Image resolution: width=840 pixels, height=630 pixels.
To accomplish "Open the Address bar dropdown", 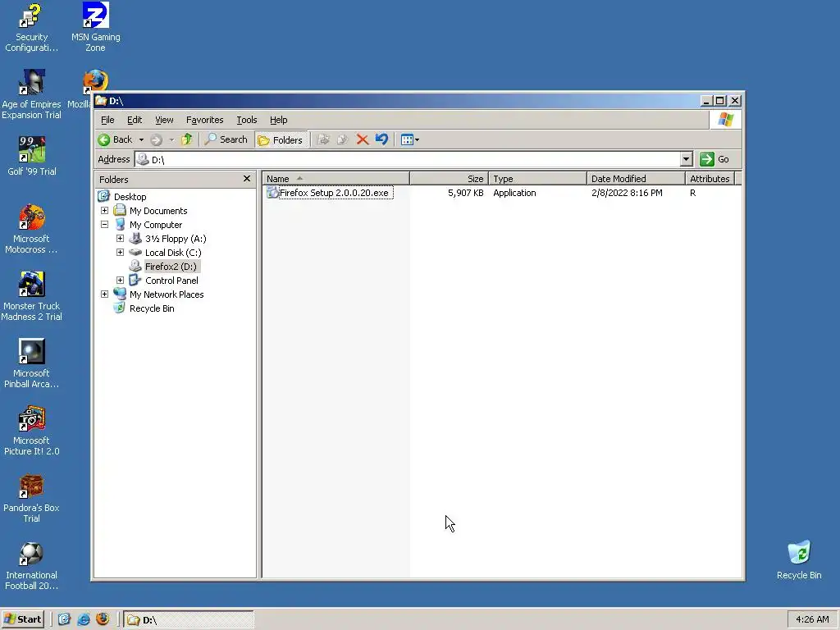I will point(687,159).
